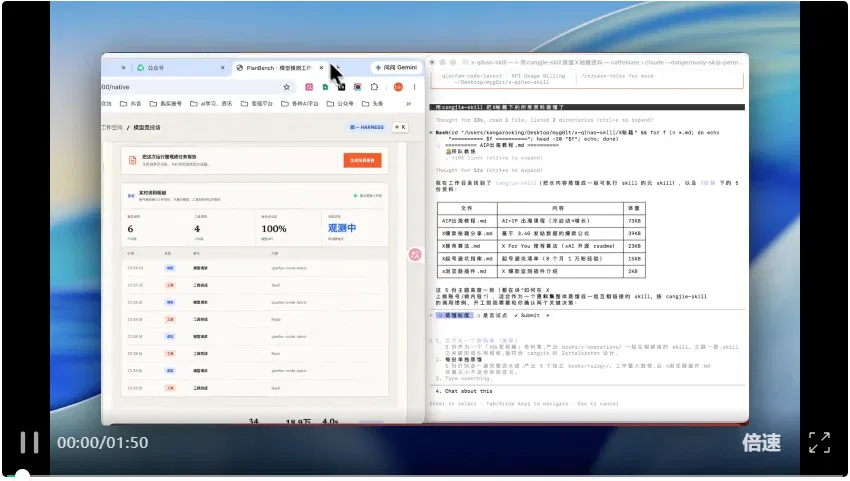The height and width of the screenshot is (481, 850).
Task: Click the terminal title text x-qihao-skill
Action: click(x=488, y=62)
